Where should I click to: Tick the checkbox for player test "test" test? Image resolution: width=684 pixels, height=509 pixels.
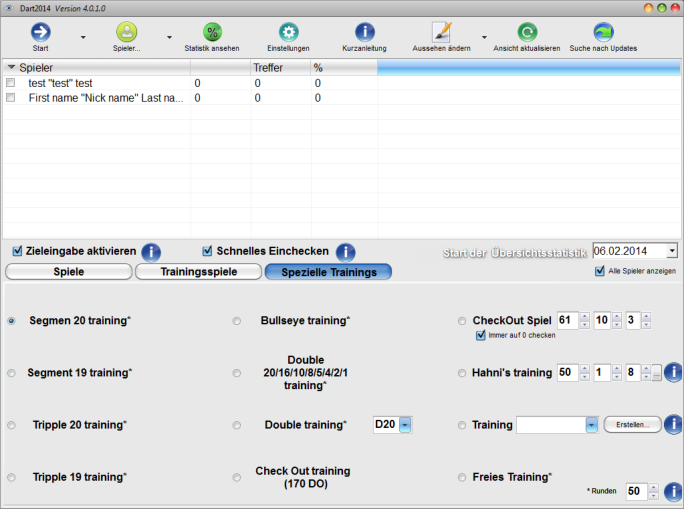pyautogui.click(x=11, y=84)
